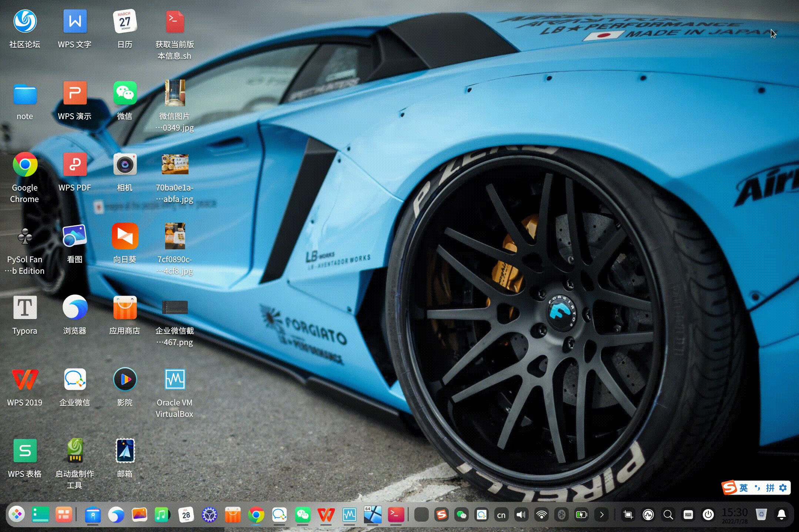The image size is (799, 532).
Task: Launch the Music app from the dock
Action: coord(162,515)
